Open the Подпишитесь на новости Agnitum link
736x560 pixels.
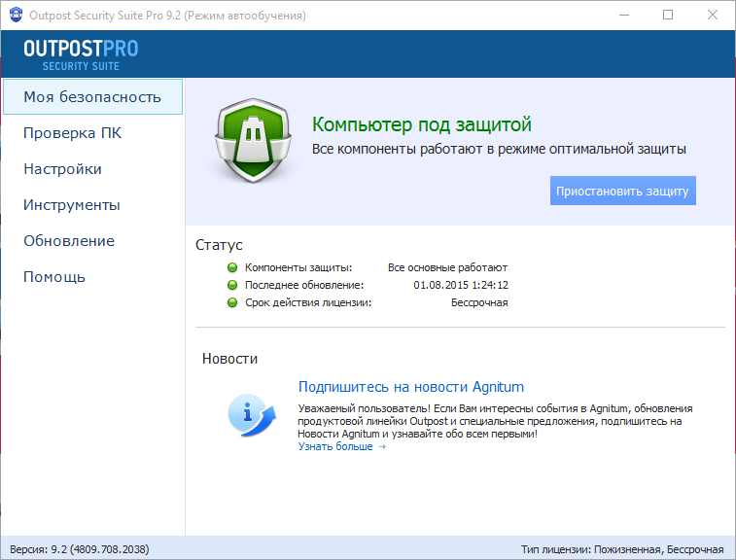click(410, 387)
